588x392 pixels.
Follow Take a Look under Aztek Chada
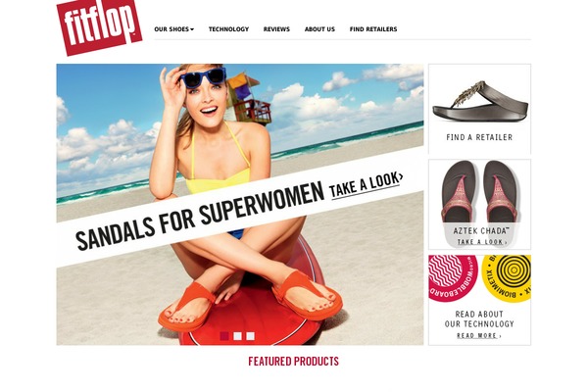pyautogui.click(x=482, y=242)
